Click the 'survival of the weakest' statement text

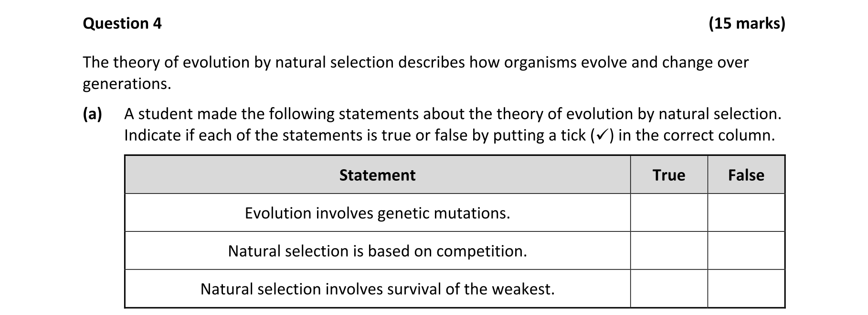[x=377, y=289]
